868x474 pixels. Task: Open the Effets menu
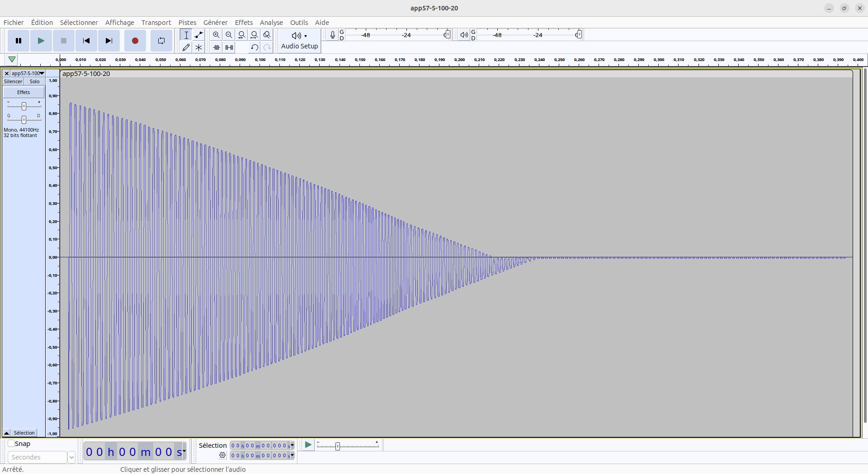point(244,23)
